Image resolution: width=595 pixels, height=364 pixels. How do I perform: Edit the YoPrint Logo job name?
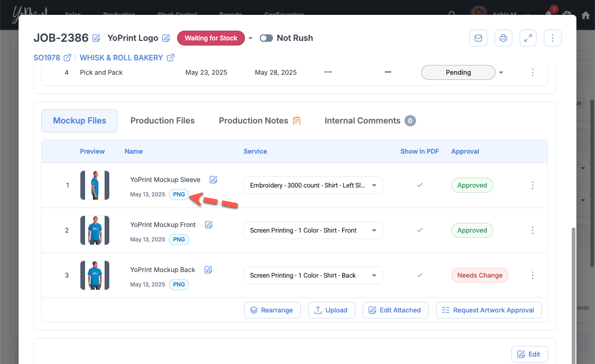(x=166, y=38)
